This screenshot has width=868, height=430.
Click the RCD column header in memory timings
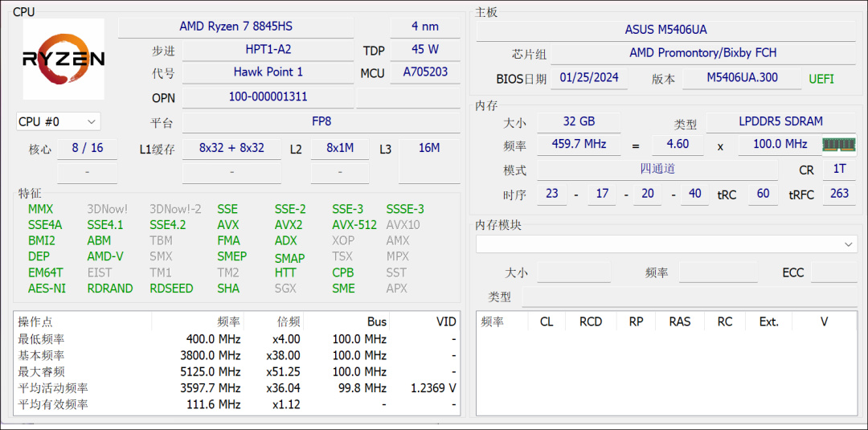590,321
